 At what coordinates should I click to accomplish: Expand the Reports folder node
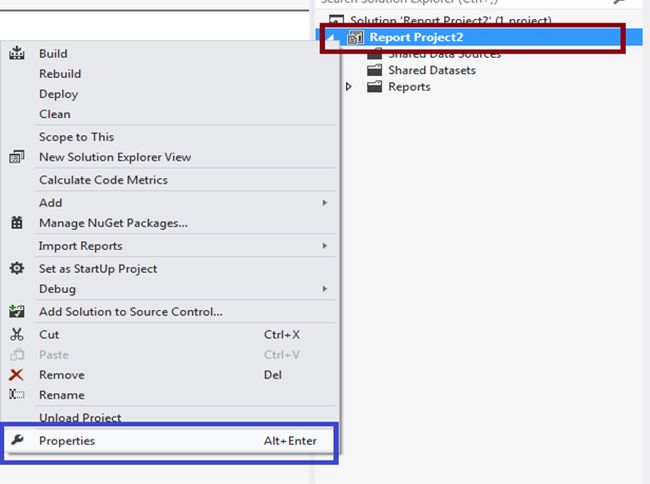[349, 87]
